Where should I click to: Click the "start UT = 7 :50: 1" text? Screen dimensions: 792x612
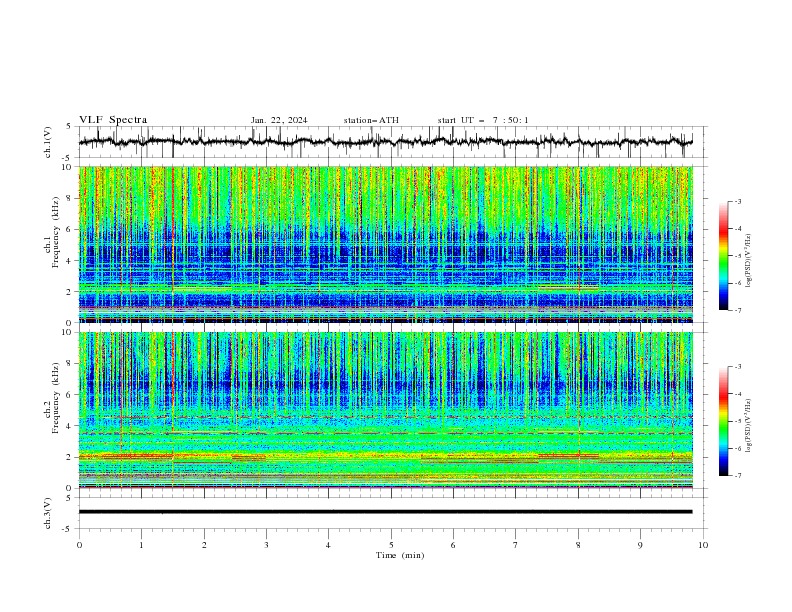(483, 120)
